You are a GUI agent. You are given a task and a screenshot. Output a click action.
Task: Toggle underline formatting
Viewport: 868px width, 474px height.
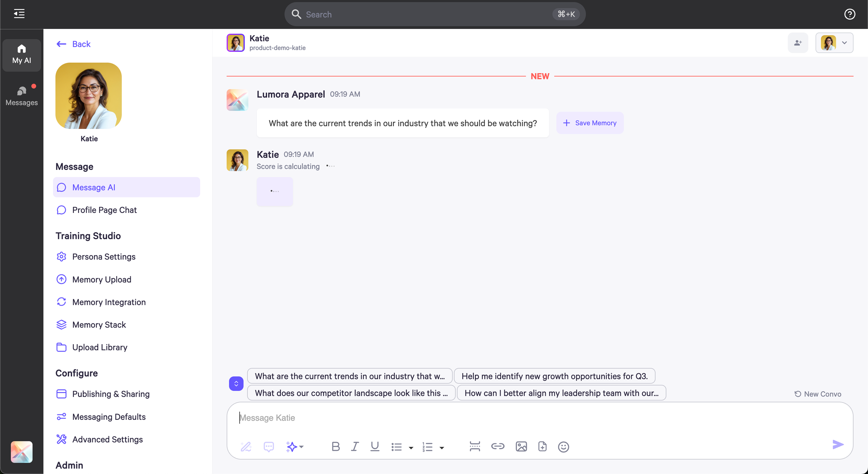click(374, 447)
